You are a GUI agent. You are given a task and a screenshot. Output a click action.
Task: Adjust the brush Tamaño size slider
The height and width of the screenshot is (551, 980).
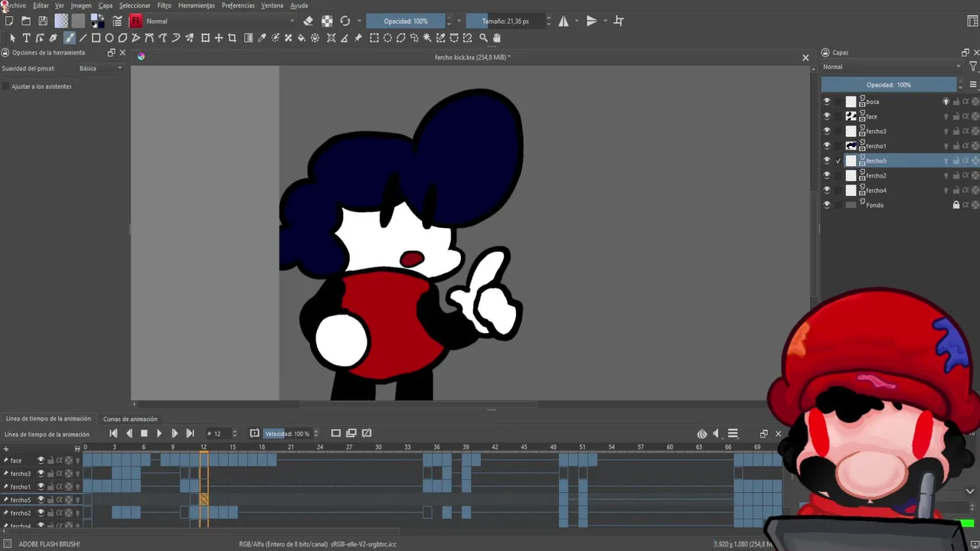tap(505, 21)
